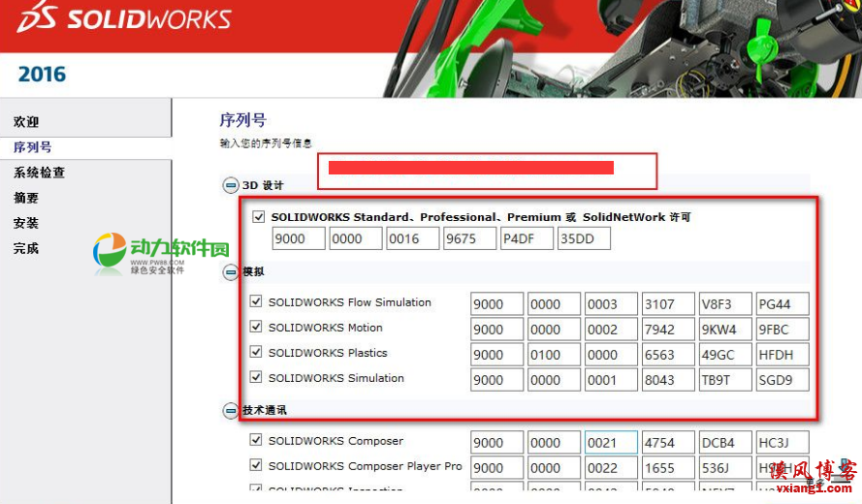Click Motion serial field 9KW4
Screen dimensions: 862x504
coord(725,330)
